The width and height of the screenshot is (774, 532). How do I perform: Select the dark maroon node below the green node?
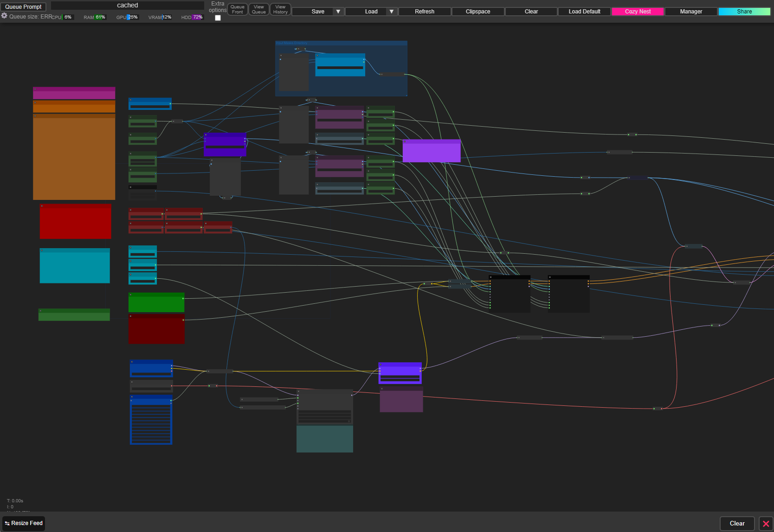(156, 329)
